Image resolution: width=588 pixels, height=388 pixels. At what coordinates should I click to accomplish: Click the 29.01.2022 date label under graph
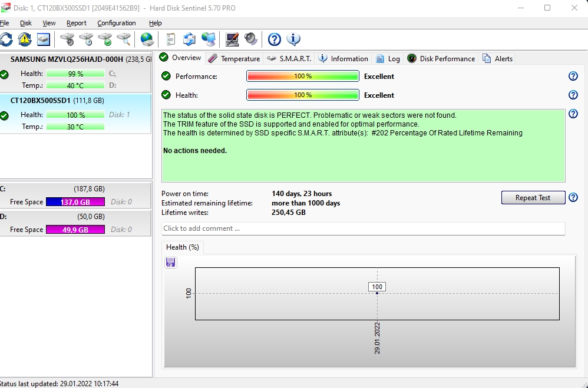pyautogui.click(x=377, y=338)
